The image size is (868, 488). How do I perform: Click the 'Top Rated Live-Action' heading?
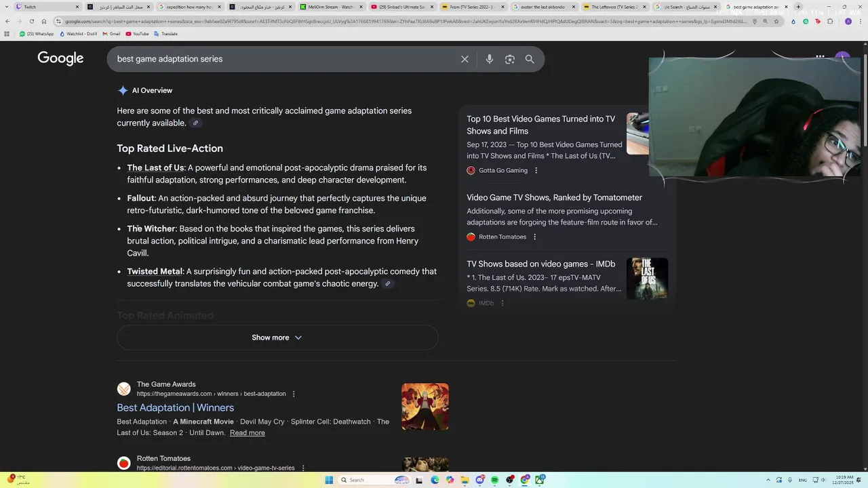pyautogui.click(x=170, y=148)
